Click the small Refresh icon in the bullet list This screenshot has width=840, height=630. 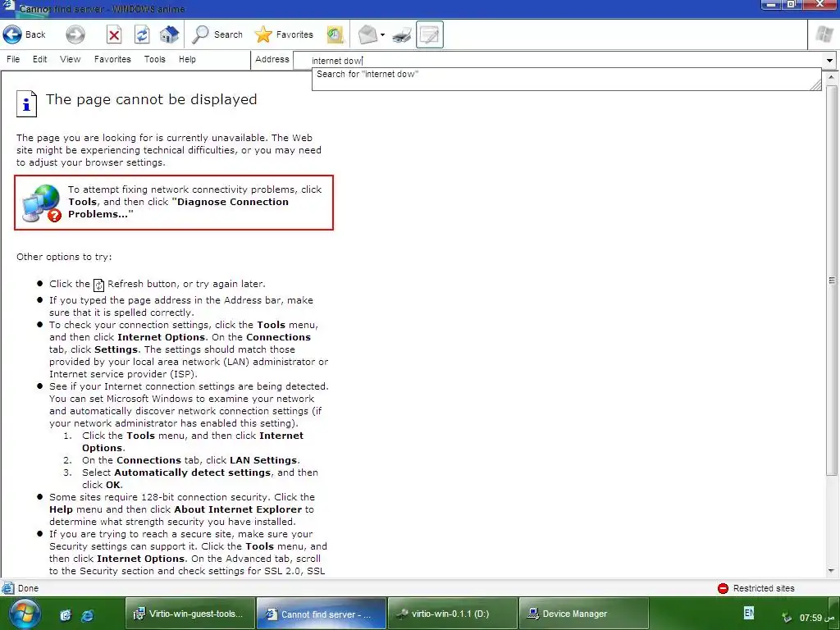(x=98, y=285)
